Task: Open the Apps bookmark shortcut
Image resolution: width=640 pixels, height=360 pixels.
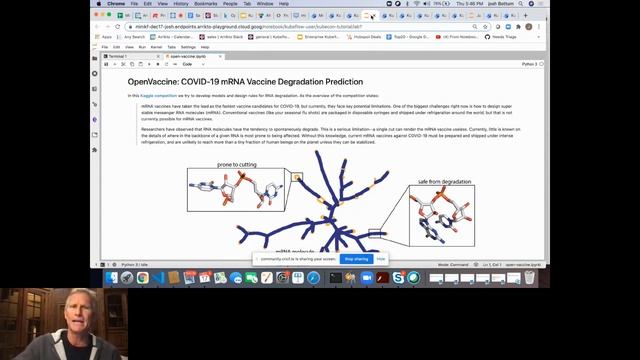Action: point(104,37)
